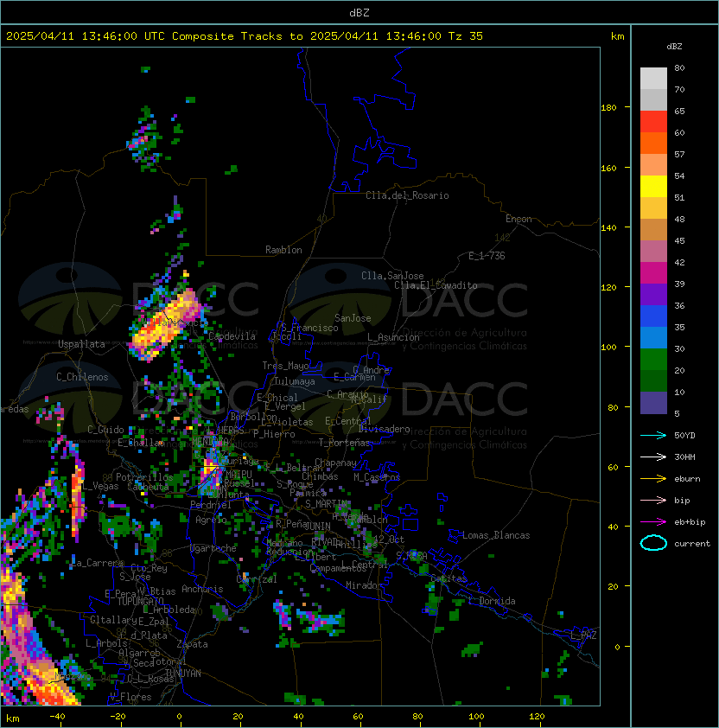The image size is (719, 728).
Task: Select the blue swatch between 36 and 35
Action: coord(653,316)
